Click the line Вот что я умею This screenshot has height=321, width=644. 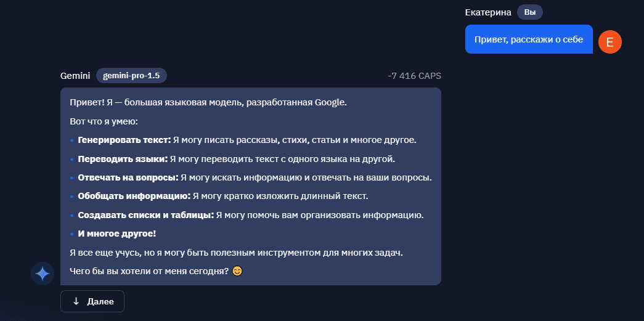tap(104, 121)
